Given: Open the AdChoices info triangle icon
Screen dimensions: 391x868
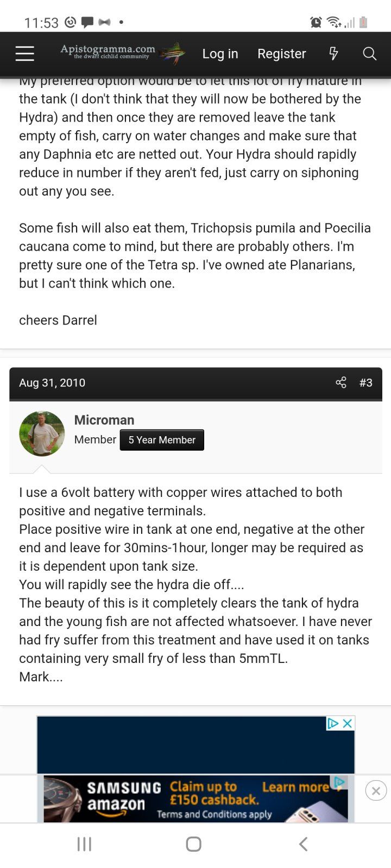Looking at the screenshot, I should pyautogui.click(x=333, y=723).
